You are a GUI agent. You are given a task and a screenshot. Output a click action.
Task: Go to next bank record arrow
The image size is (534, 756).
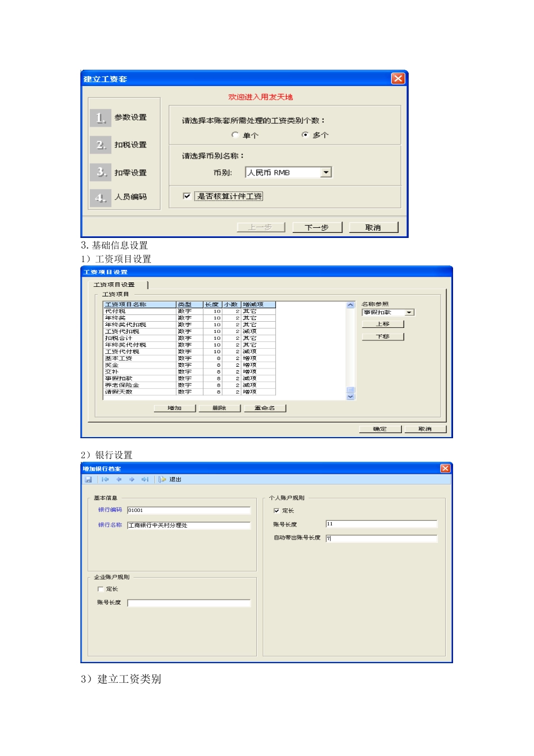tap(132, 479)
